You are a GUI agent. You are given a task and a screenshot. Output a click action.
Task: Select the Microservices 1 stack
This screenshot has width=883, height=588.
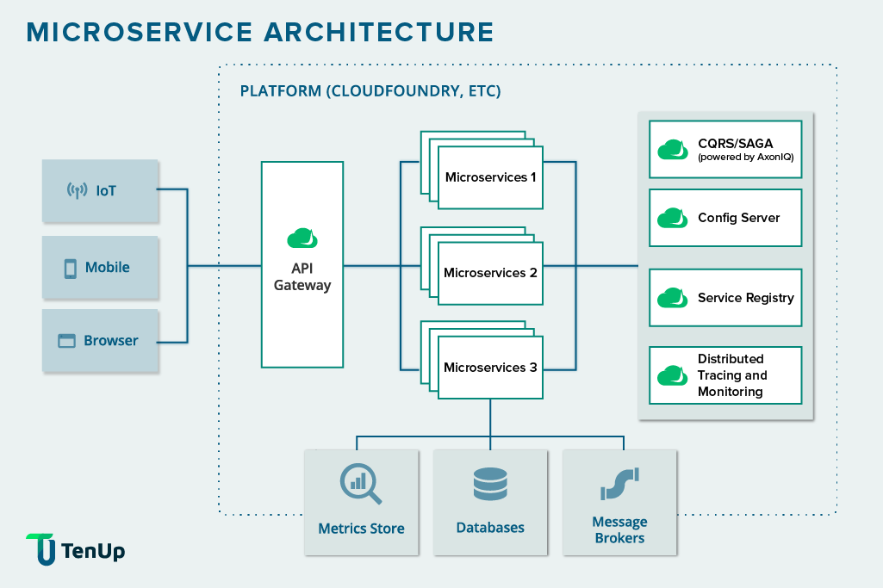pos(489,178)
